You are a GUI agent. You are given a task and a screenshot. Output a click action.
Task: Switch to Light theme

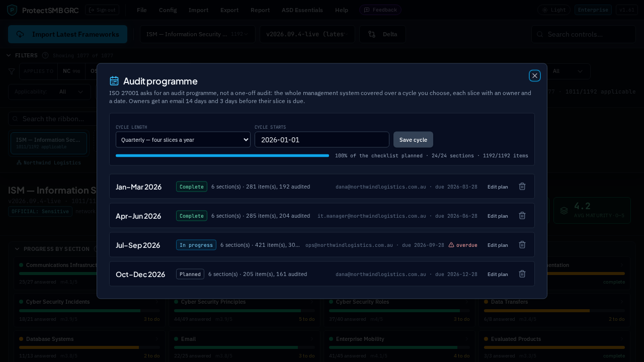click(x=553, y=10)
